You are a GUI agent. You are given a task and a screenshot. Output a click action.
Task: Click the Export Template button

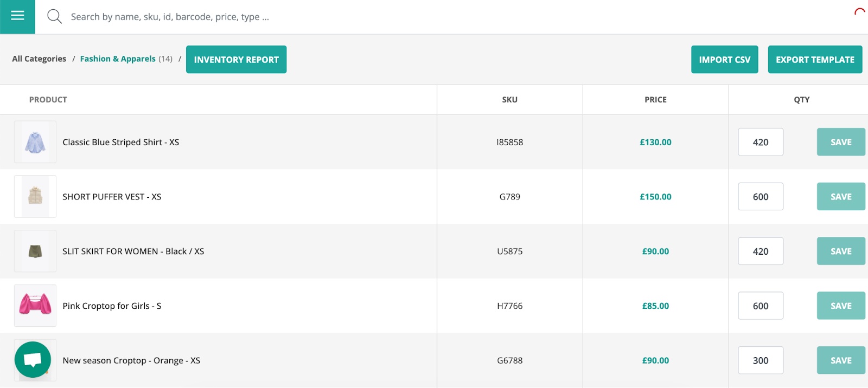point(815,60)
